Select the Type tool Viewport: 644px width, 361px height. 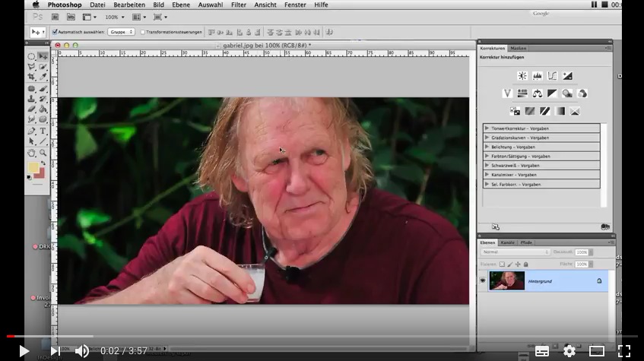tap(43, 131)
